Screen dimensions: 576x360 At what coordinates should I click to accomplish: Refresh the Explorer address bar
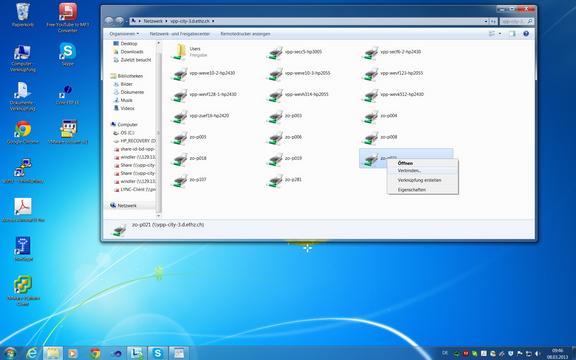click(x=493, y=21)
